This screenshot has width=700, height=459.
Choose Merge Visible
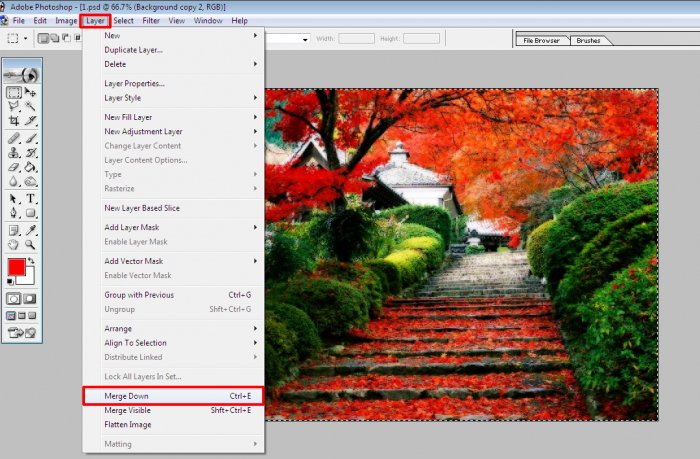174,410
